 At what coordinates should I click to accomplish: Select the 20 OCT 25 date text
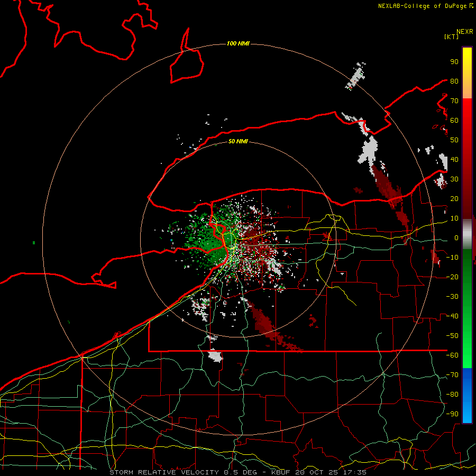pos(317,472)
